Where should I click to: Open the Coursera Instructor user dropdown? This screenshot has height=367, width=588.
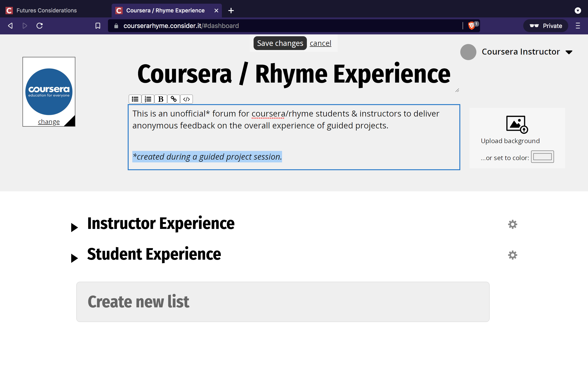pos(569,52)
